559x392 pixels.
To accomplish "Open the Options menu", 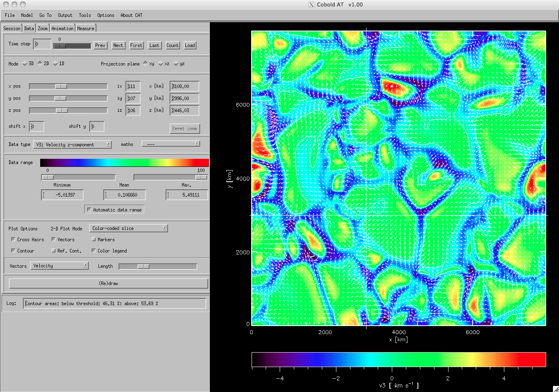I will (106, 15).
